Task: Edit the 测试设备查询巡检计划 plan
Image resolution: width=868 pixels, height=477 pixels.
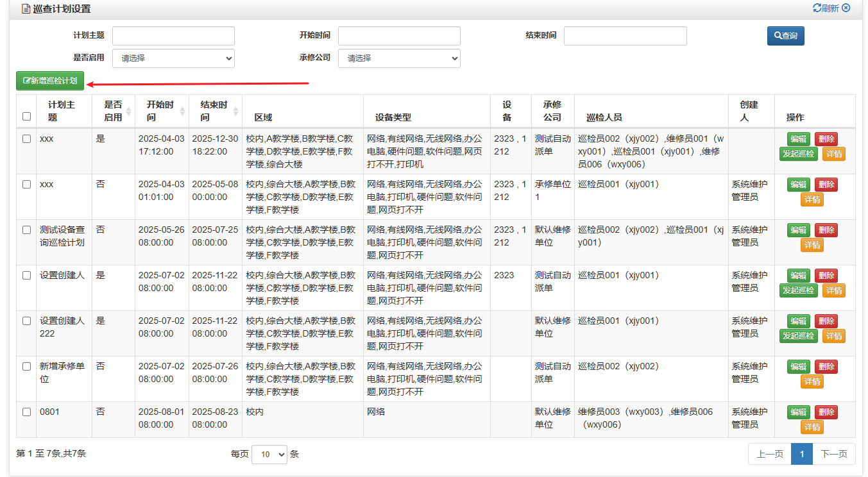Action: click(799, 230)
